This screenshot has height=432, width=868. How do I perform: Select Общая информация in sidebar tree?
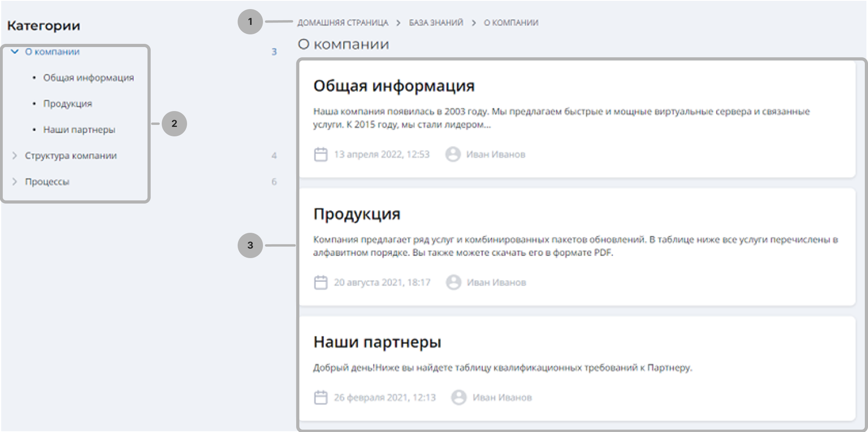coord(89,77)
